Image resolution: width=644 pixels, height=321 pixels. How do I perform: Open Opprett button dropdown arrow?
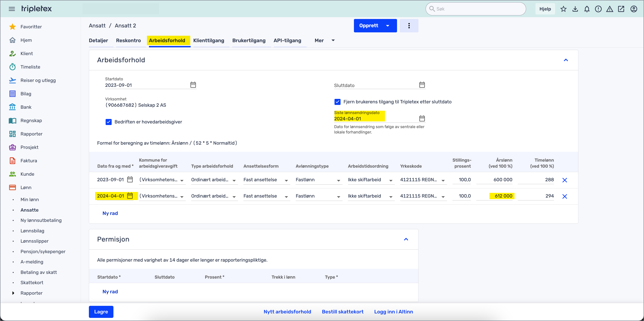click(x=388, y=26)
